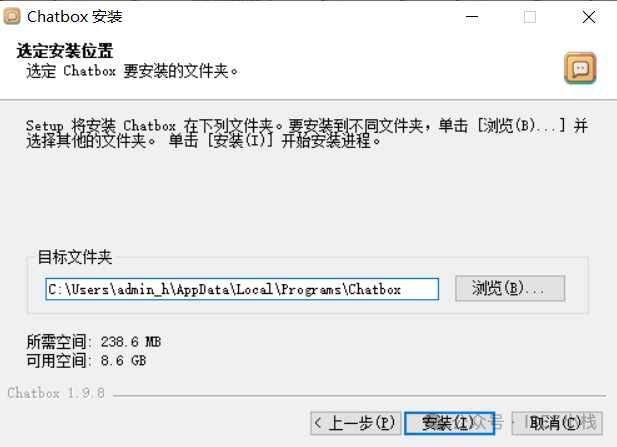617x447 pixels.
Task: Click the Chatbox icon in title bar
Action: click(x=12, y=17)
